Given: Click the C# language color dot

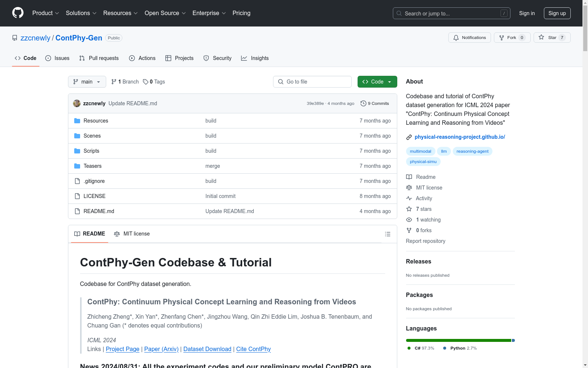Looking at the screenshot, I should click(x=409, y=348).
